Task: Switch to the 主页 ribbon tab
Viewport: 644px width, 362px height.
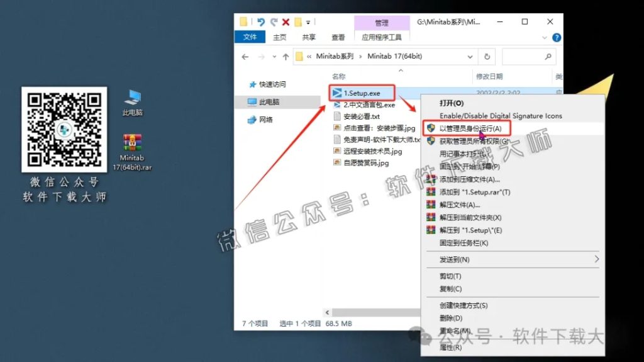Action: tap(280, 37)
